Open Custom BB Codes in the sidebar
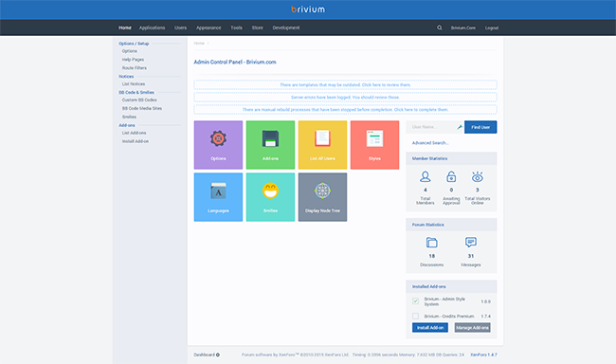This screenshot has height=364, width=616. click(x=139, y=100)
